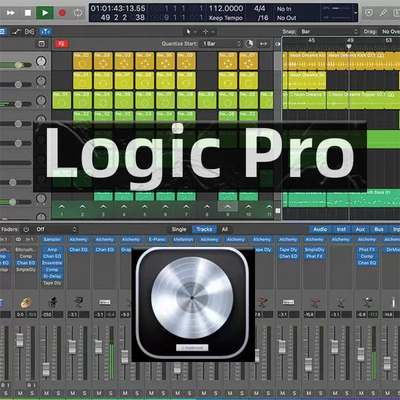Screen dimensions: 400x400
Task: Toggle the Audio channel filter button
Action: (320, 229)
